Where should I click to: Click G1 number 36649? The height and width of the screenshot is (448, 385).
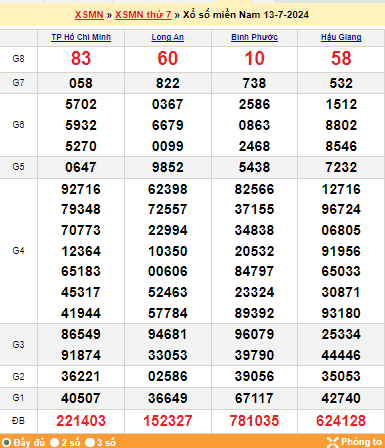click(168, 398)
